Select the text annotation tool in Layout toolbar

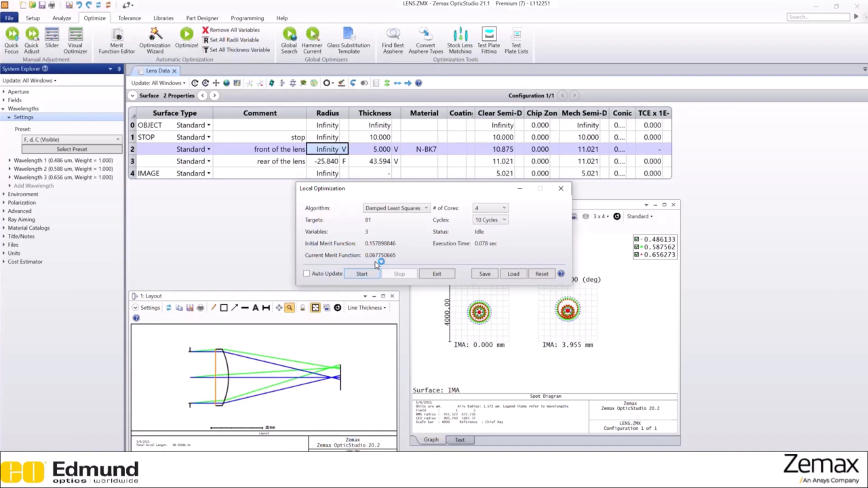[256, 308]
